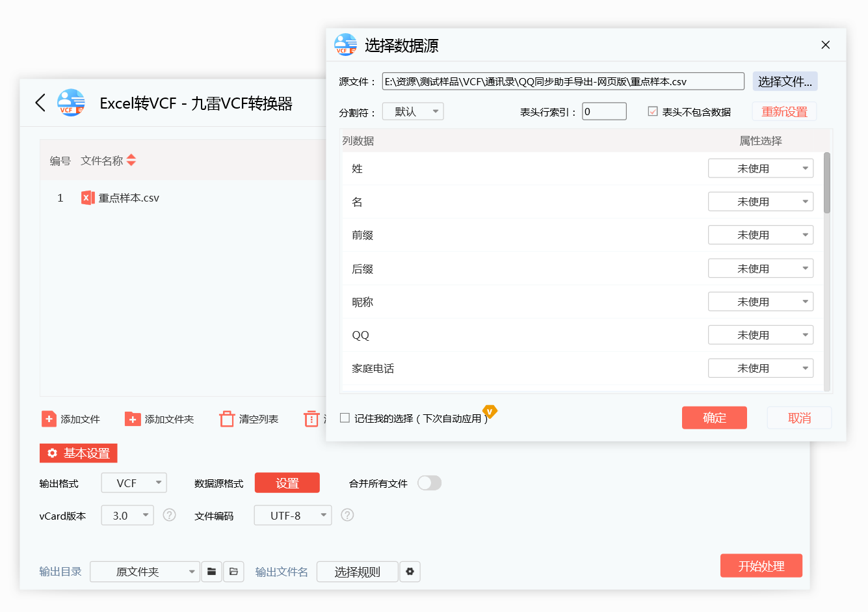The width and height of the screenshot is (868, 612).
Task: Click the 表头行索引 input field
Action: (x=603, y=111)
